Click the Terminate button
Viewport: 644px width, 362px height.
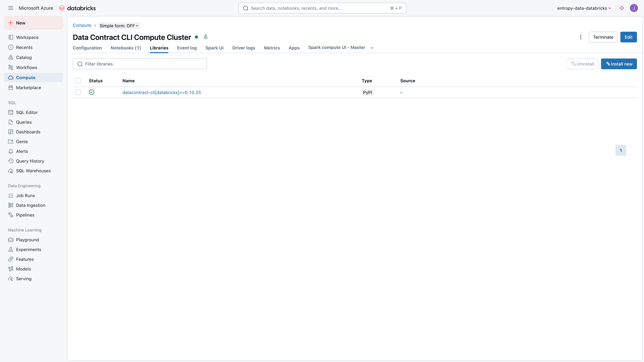point(603,37)
